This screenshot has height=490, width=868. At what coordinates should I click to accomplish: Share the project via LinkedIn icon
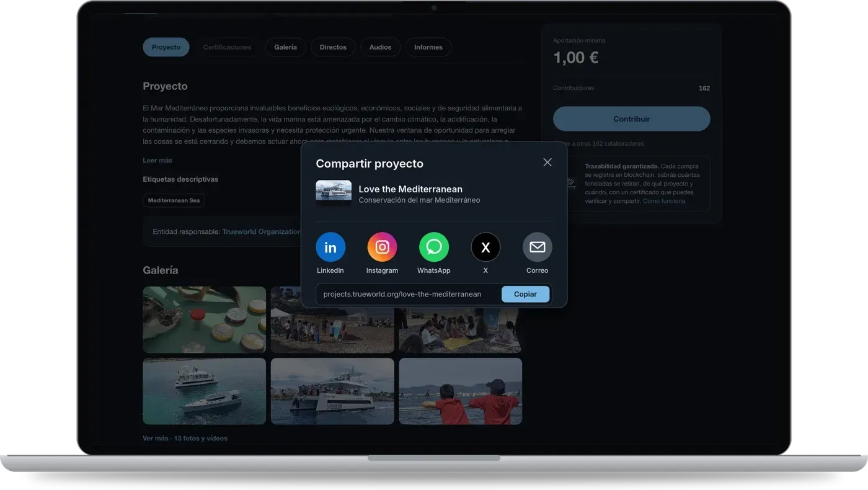pyautogui.click(x=330, y=247)
